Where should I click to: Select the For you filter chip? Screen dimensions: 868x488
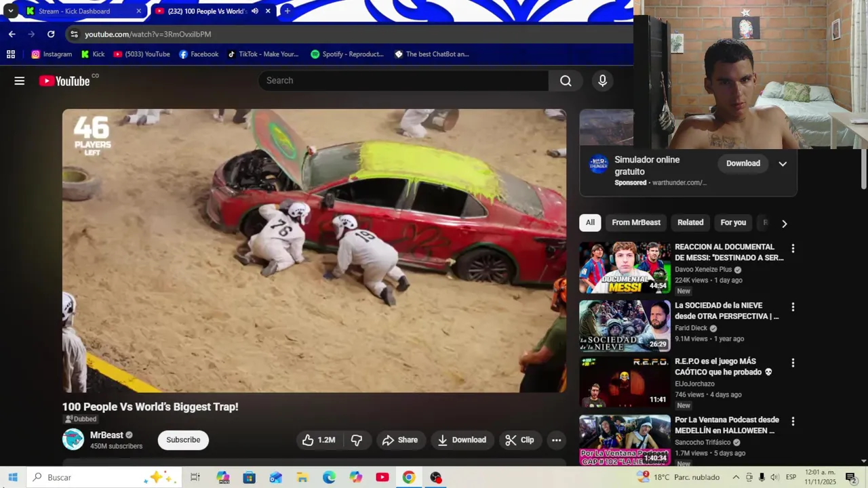(733, 222)
